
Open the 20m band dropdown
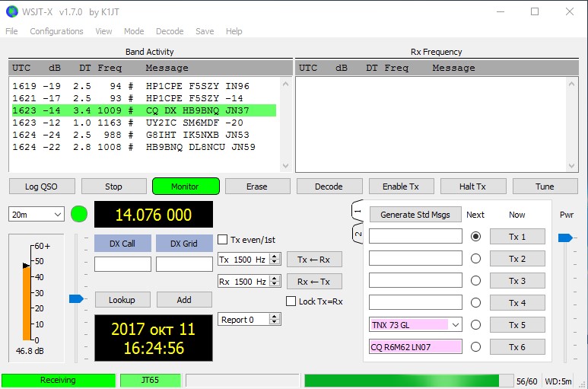coord(36,215)
